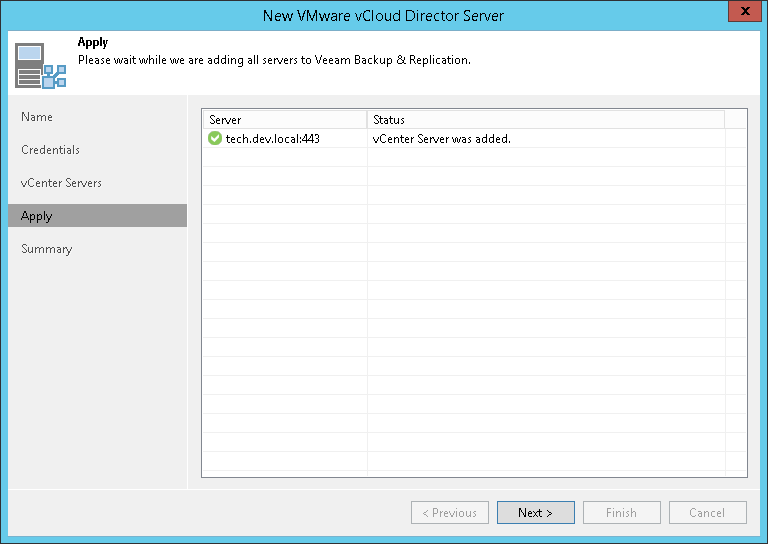This screenshot has width=768, height=544.
Task: Click the Finish button
Action: 622,513
